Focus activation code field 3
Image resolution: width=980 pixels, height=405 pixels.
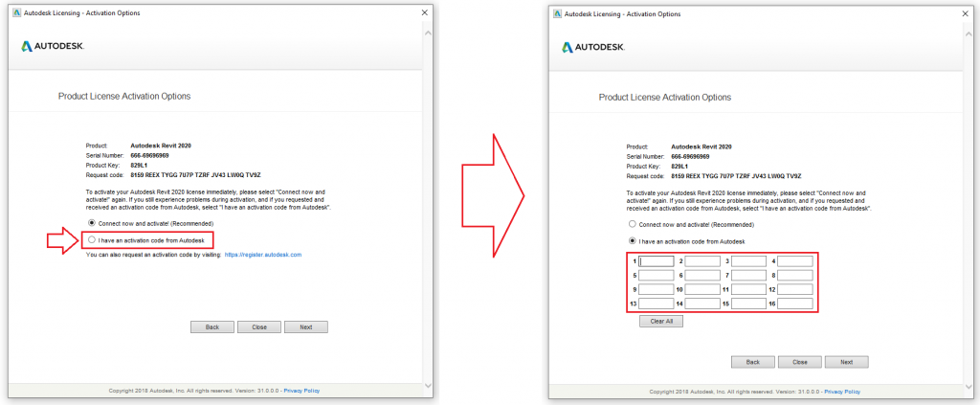(748, 261)
